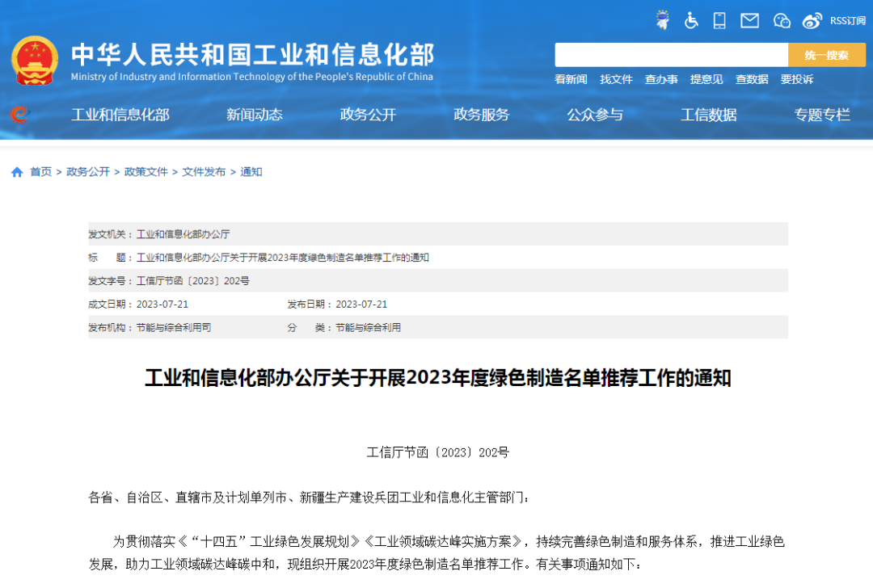Viewport: 873px width, 588px height.
Task: Focus the site search input field
Action: pos(671,55)
